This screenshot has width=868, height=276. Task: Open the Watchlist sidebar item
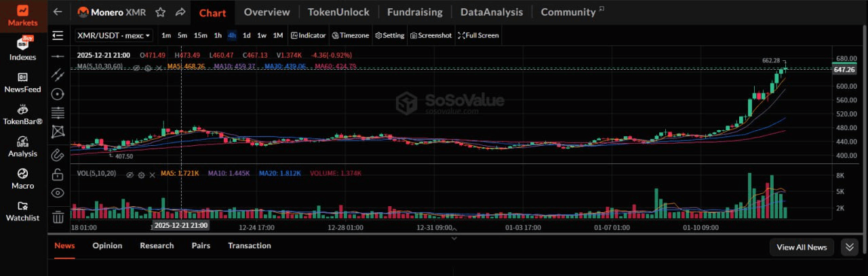pos(23,211)
